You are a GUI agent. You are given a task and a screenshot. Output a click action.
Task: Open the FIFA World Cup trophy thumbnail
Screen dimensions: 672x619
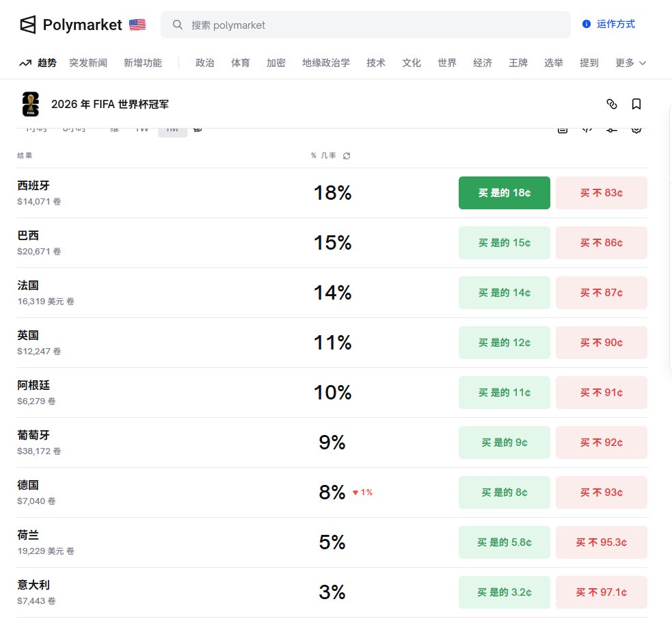[x=31, y=104]
